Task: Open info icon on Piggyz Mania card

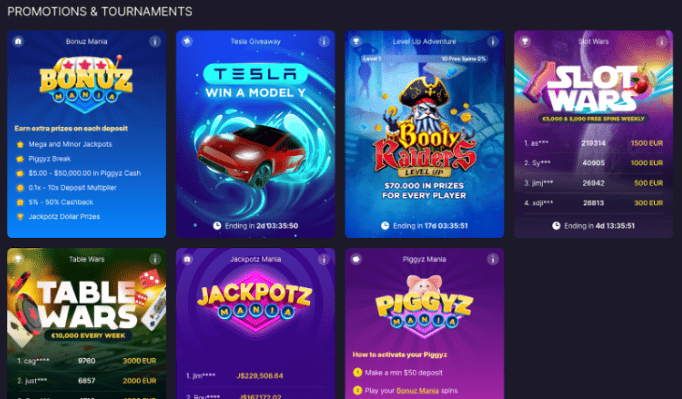Action: [x=493, y=259]
